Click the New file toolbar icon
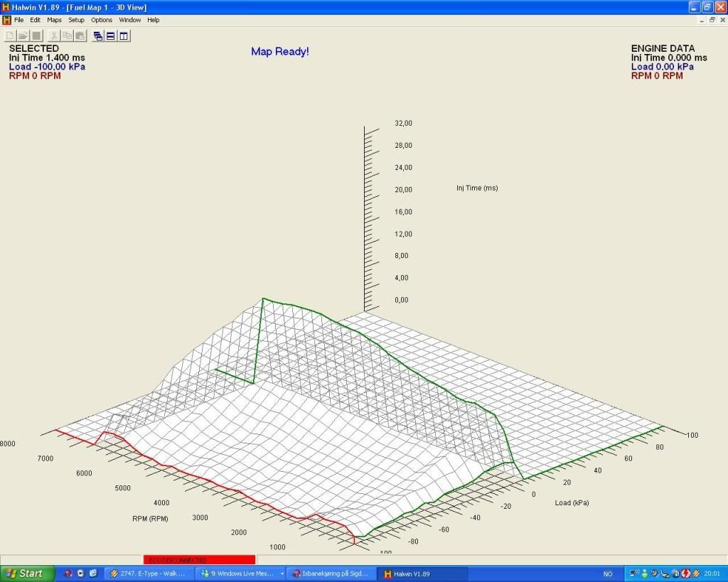Viewport: 728px width, 582px height. click(x=10, y=36)
